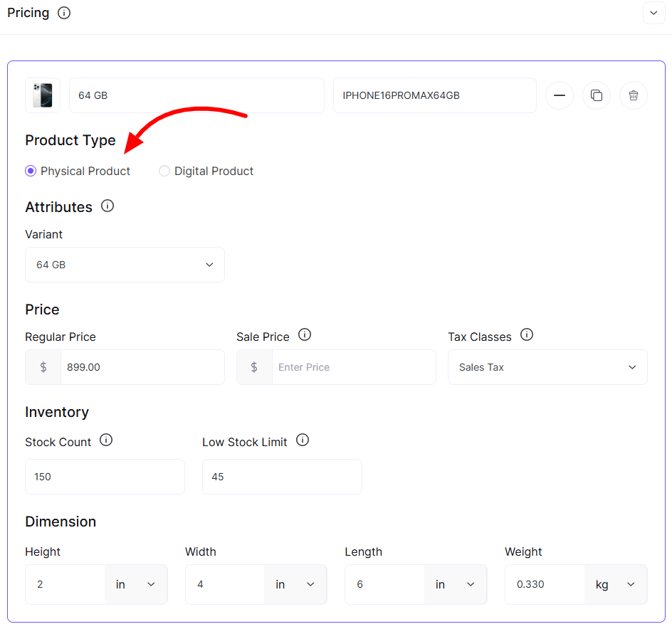The height and width of the screenshot is (629, 672).
Task: Click the Stock Count info icon
Action: [106, 440]
